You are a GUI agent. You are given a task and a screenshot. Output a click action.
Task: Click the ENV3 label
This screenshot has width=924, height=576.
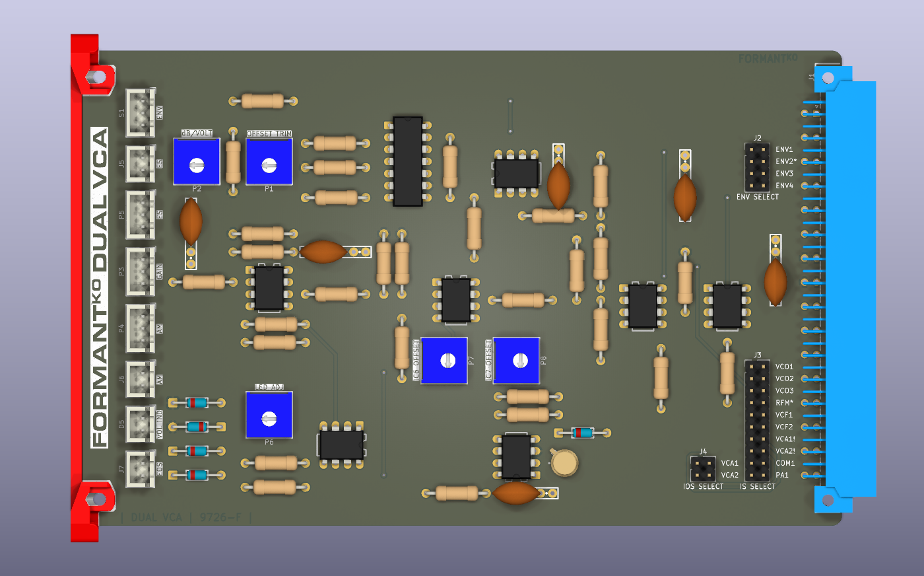tap(784, 174)
